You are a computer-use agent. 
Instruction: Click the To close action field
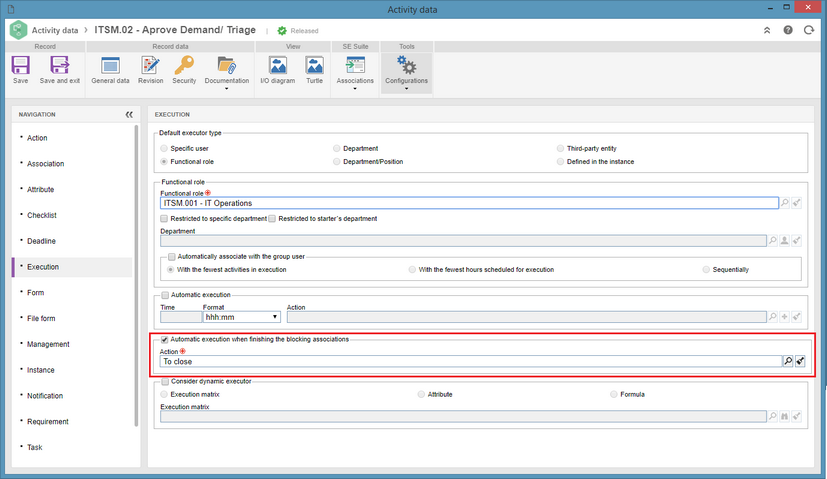pos(471,361)
